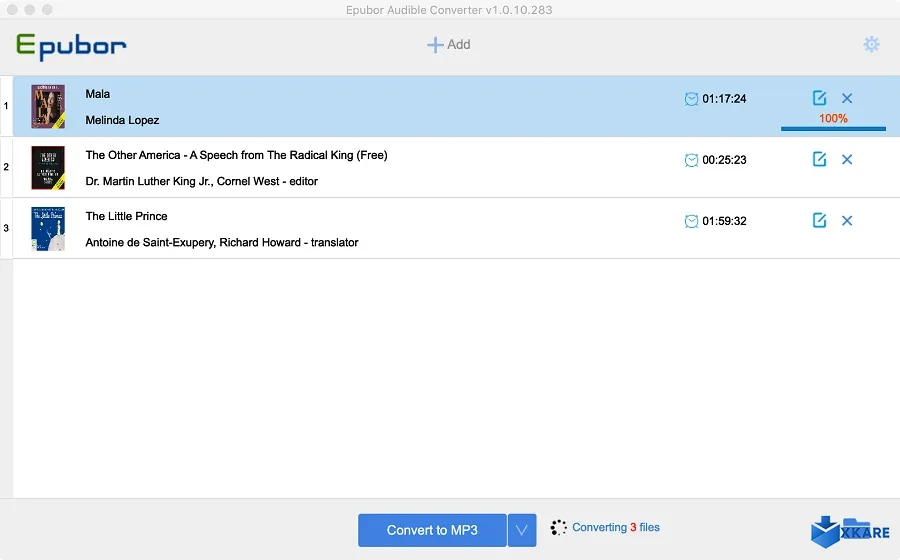Image resolution: width=900 pixels, height=560 pixels.
Task: Click the plus icon next to Add
Action: tap(435, 45)
